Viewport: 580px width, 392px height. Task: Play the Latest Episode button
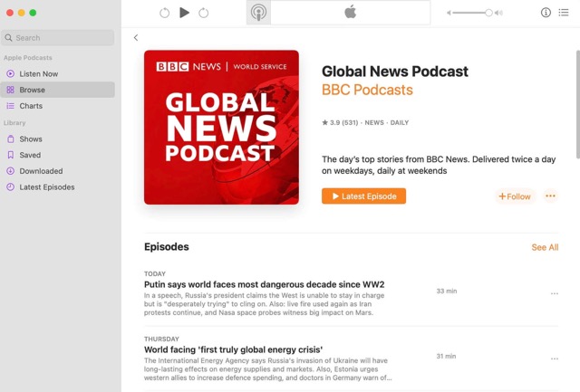(x=363, y=196)
